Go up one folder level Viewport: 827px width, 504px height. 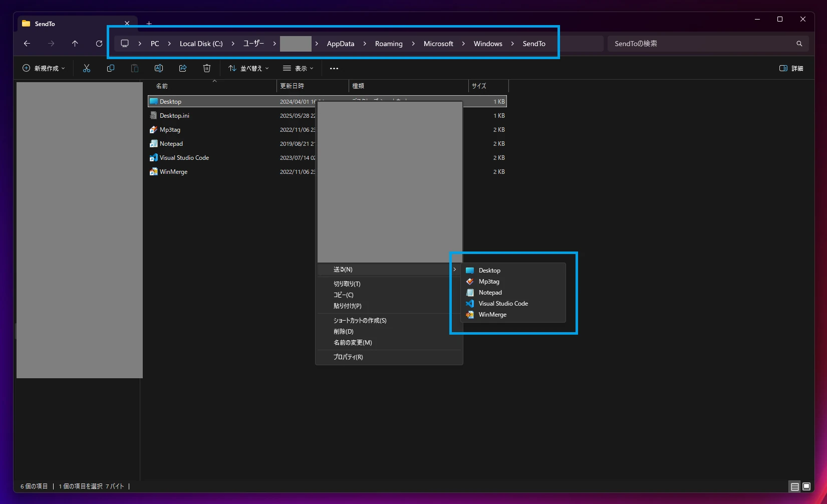point(75,44)
